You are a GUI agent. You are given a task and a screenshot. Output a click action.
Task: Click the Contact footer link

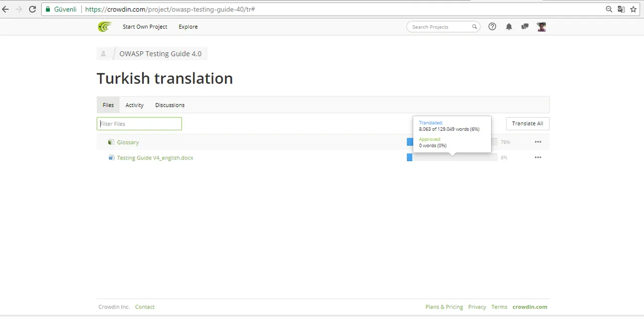[x=145, y=307]
